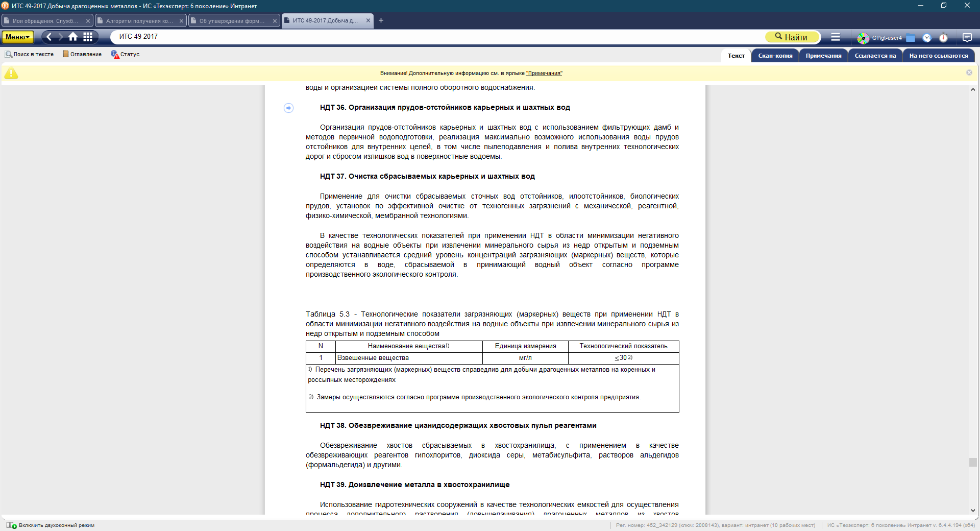980x531 pixels.
Task: Open the hamburger list menu
Action: coord(836,37)
